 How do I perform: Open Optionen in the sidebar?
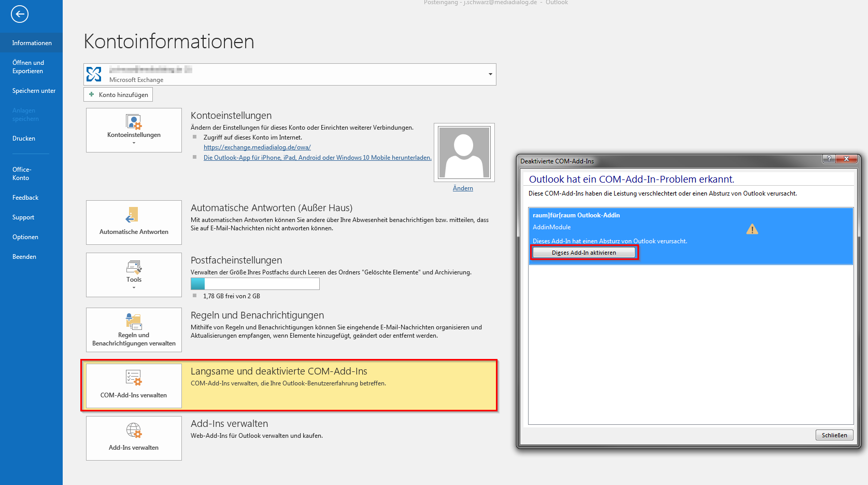[x=25, y=237]
